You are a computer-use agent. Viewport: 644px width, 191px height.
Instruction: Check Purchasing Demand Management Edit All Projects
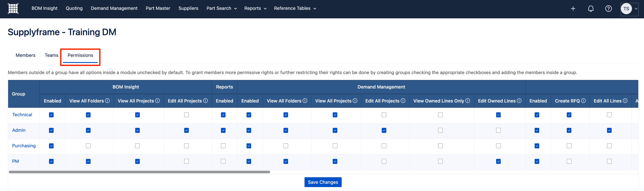coord(384,146)
